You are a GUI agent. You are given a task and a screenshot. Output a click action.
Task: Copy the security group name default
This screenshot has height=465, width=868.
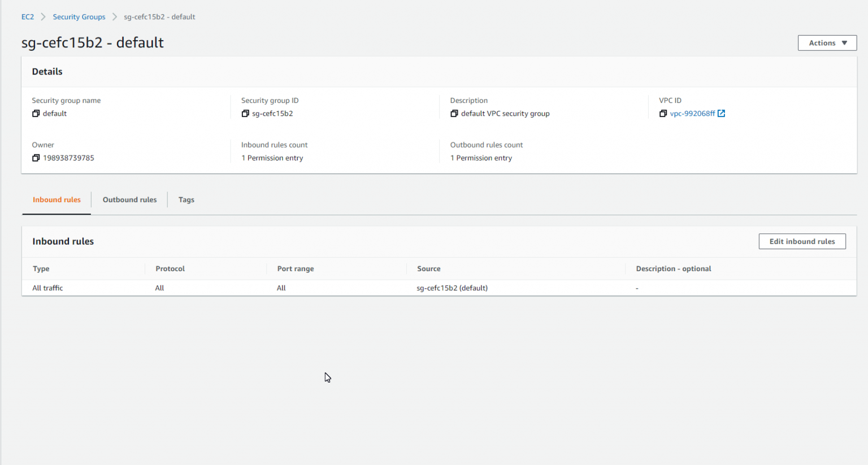[x=35, y=113]
